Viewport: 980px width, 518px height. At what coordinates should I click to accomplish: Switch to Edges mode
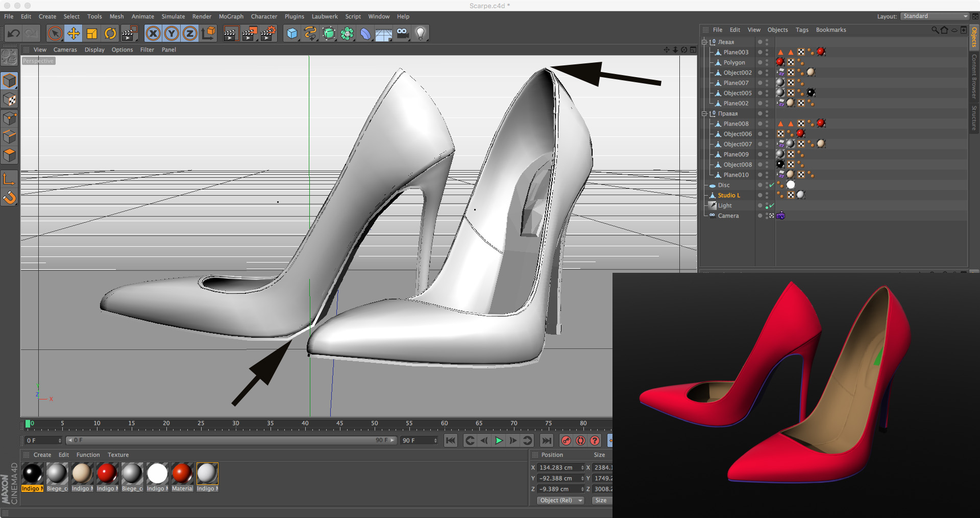click(x=9, y=137)
